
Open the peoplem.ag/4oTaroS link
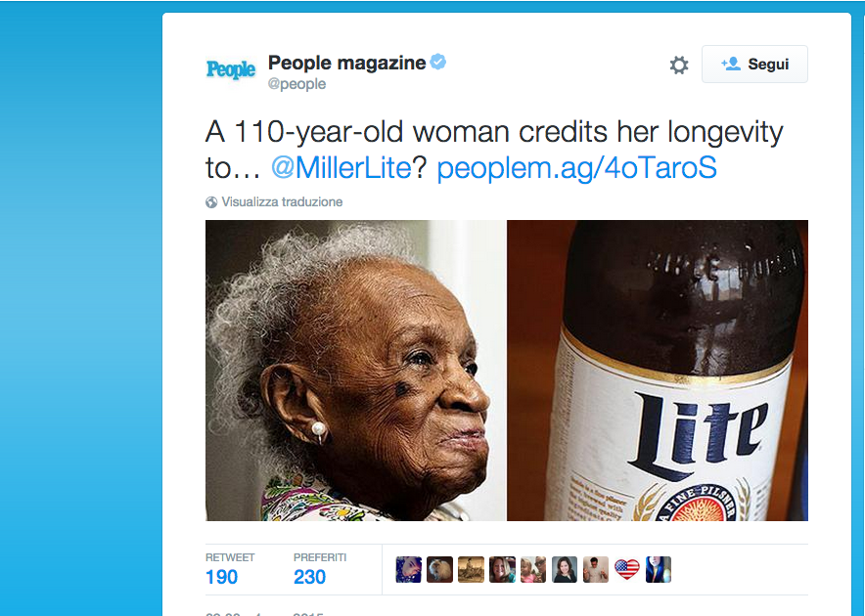pyautogui.click(x=576, y=167)
